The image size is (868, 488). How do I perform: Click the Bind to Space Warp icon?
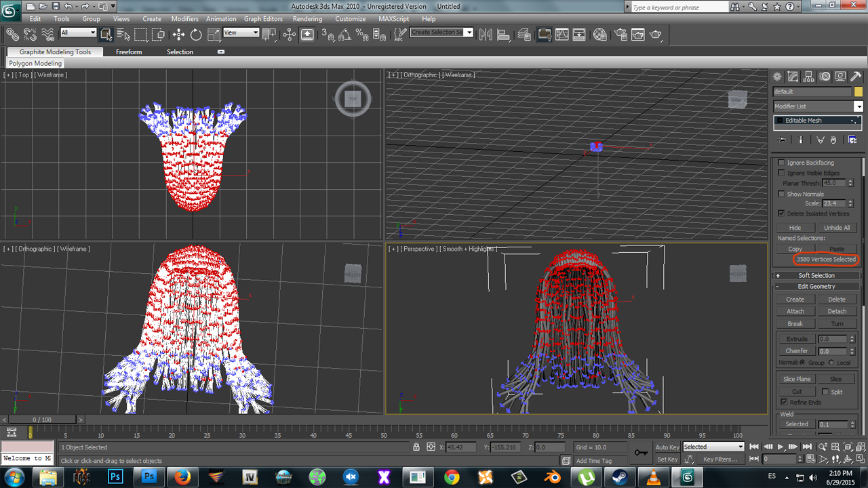click(x=47, y=34)
